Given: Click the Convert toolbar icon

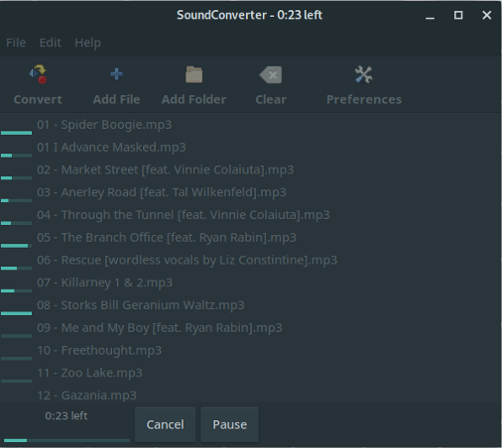Looking at the screenshot, I should coord(38,74).
